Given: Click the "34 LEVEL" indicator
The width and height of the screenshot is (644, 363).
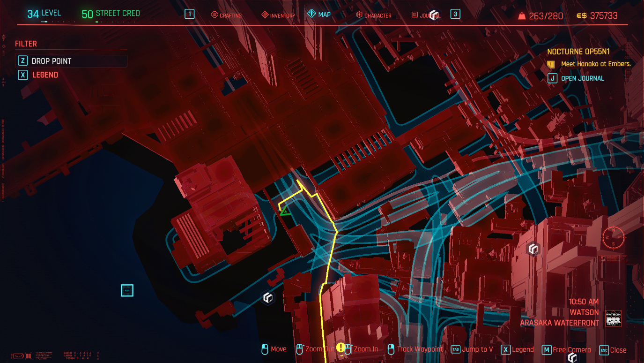Looking at the screenshot, I should tap(44, 14).
